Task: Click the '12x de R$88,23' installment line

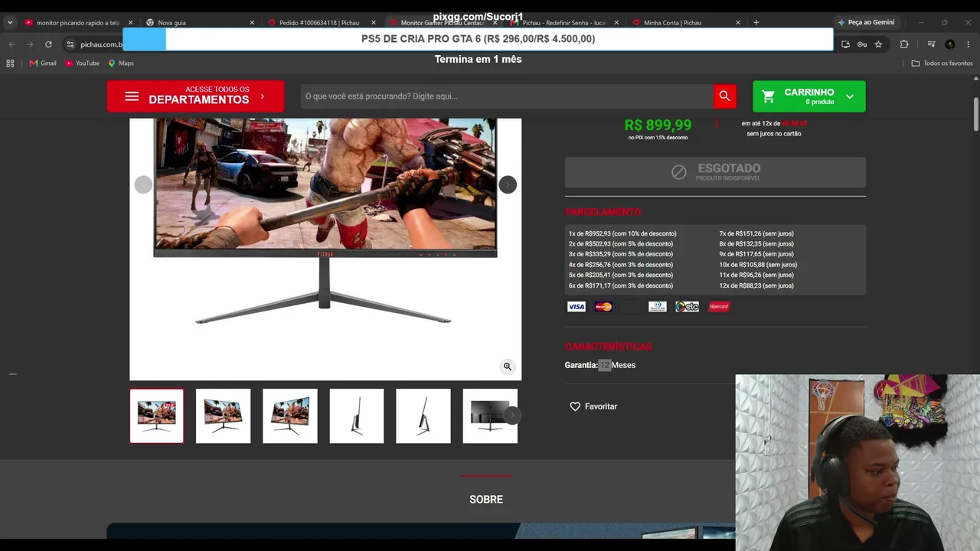Action: click(x=756, y=285)
